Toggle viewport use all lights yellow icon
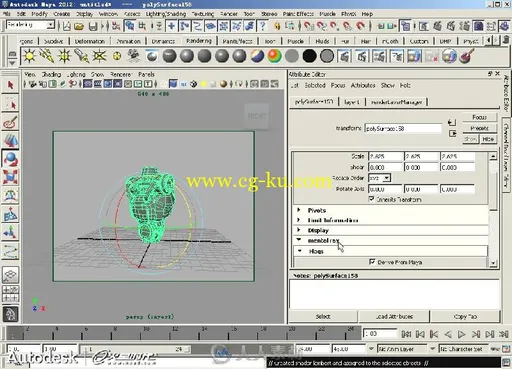This screenshot has width=512, height=369. (203, 84)
